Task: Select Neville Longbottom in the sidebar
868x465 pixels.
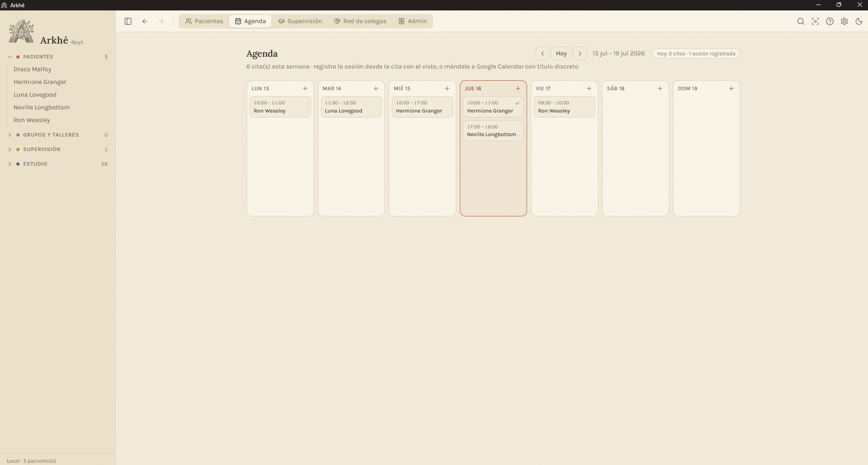Action: pos(42,108)
